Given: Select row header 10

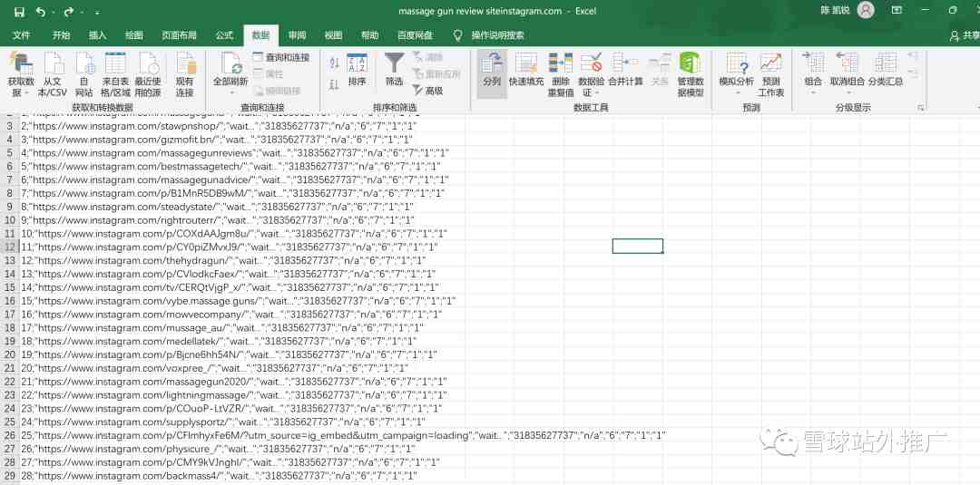Looking at the screenshot, I should click(9, 219).
